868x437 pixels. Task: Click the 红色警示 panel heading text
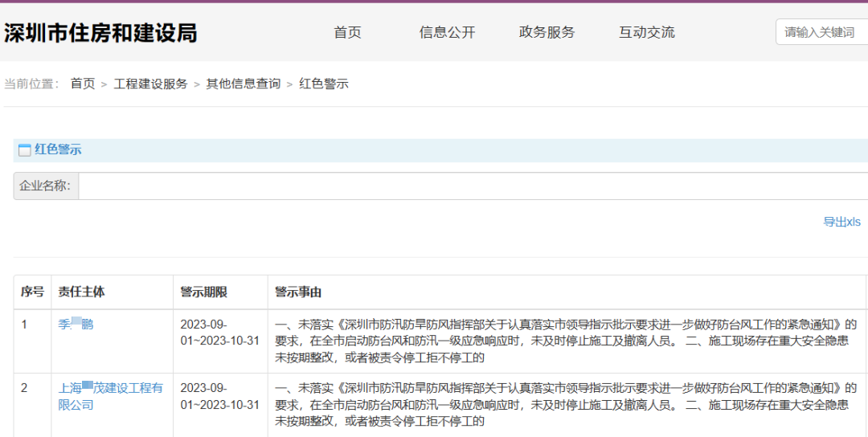[x=58, y=150]
